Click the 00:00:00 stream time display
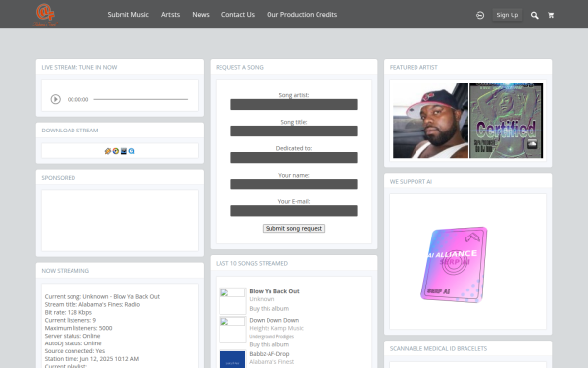The height and width of the screenshot is (368, 588). point(78,99)
